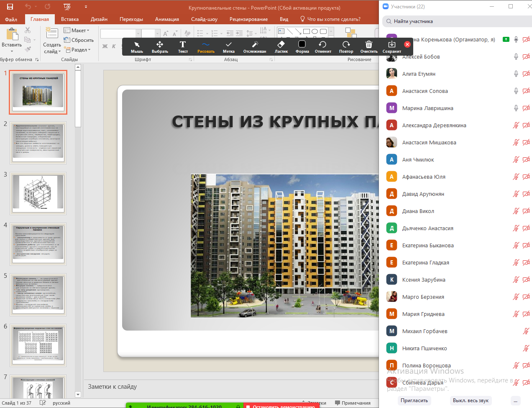This screenshot has width=532, height=408.
Task: Click the bulleted list icon
Action: (x=200, y=33)
